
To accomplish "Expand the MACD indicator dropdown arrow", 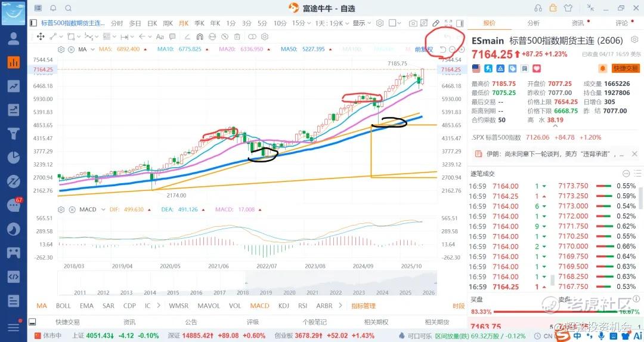I will 103,209.
